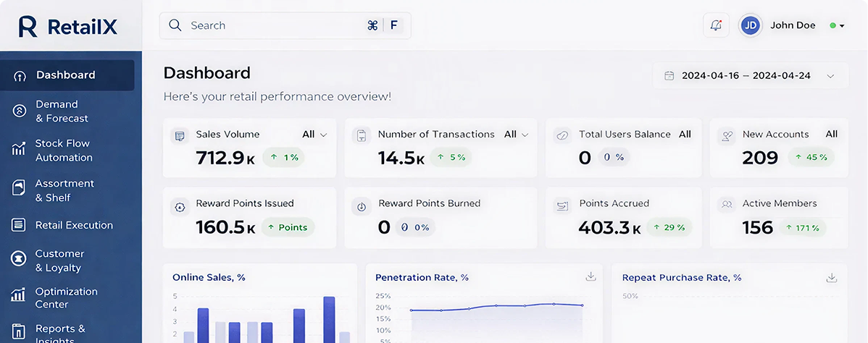Viewport: 868px width, 343px height.
Task: Click the JD user avatar
Action: [x=750, y=25]
